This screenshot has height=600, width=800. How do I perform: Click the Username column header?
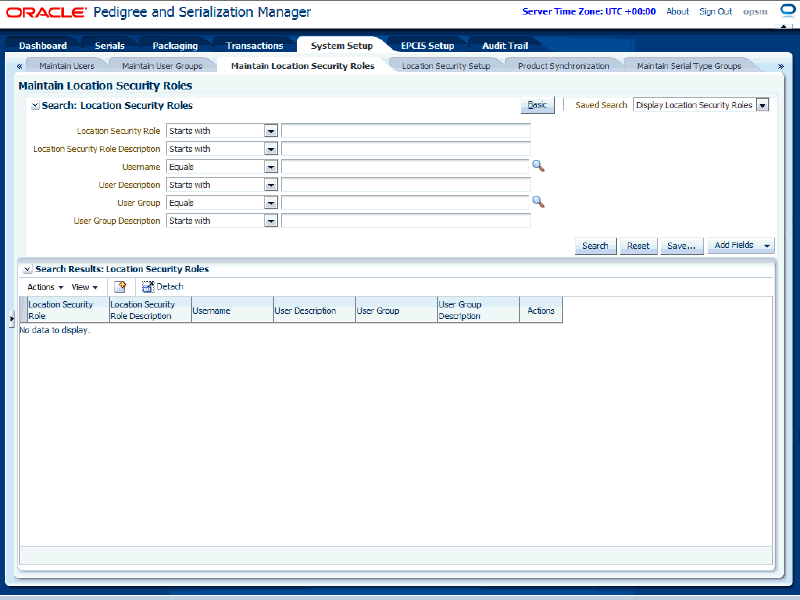[x=232, y=310]
